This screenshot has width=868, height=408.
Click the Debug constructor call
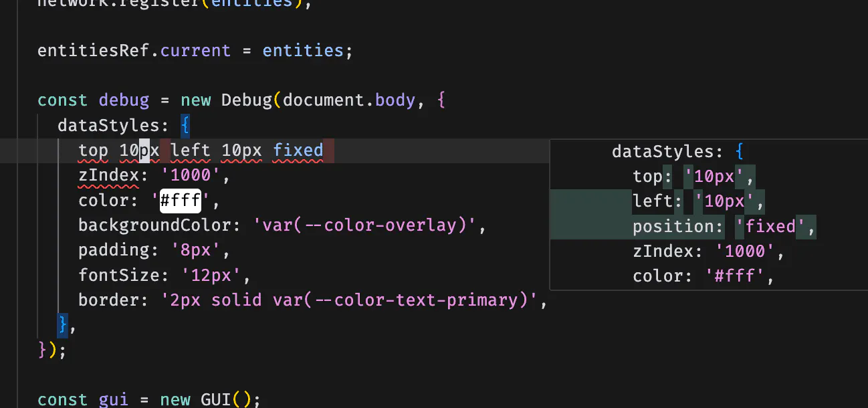point(247,100)
